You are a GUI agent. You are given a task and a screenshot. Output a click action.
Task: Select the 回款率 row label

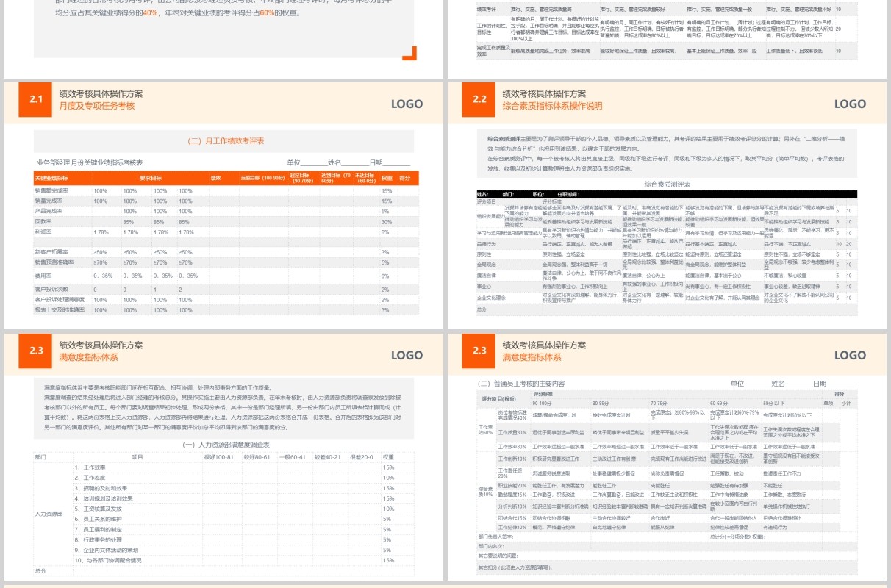click(x=43, y=221)
